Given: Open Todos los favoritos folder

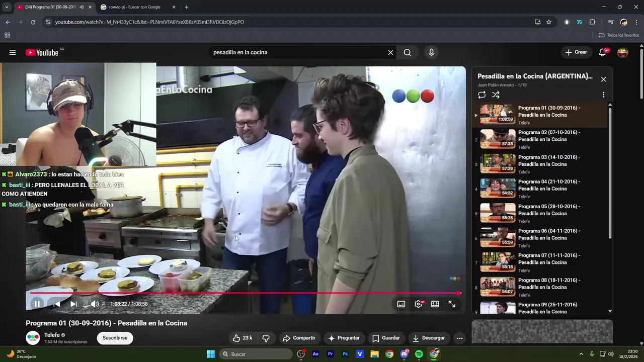Looking at the screenshot, I should tap(619, 35).
